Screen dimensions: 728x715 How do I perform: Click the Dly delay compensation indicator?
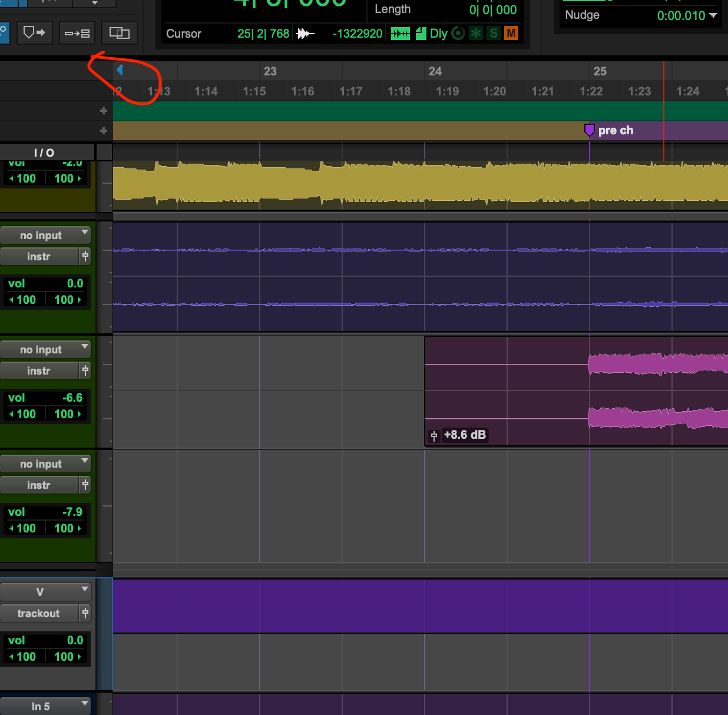(x=439, y=34)
